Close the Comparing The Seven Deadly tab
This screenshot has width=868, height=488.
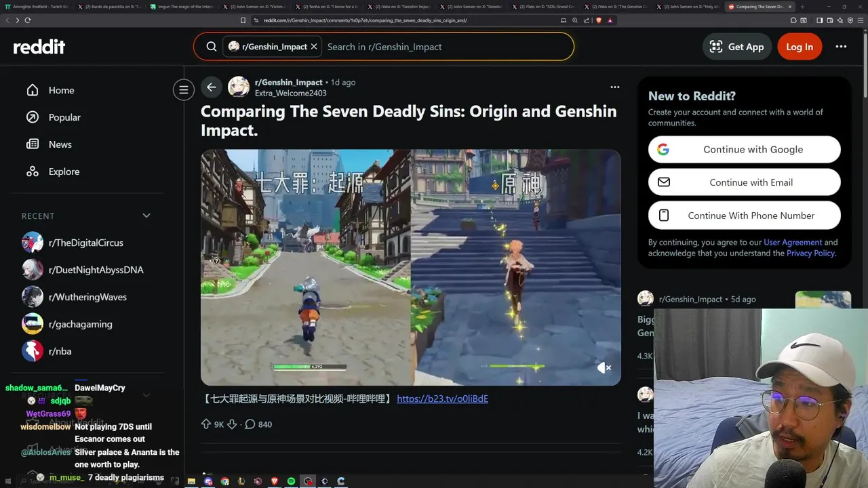click(789, 7)
